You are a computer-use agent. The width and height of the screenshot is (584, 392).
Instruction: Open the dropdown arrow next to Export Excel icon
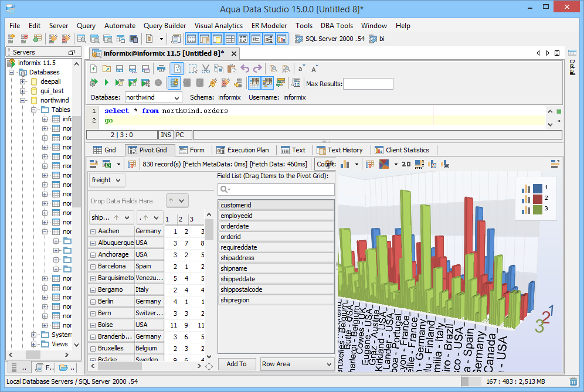(119, 164)
